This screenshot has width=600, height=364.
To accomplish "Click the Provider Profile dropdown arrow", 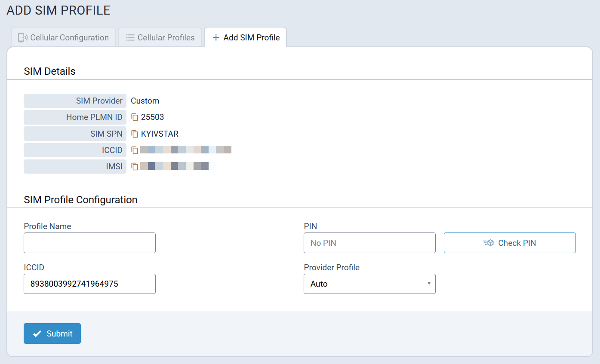I will [429, 284].
